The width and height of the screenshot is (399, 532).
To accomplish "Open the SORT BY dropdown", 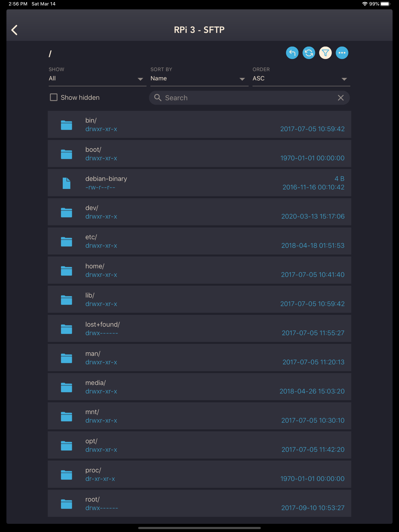I will click(x=199, y=78).
